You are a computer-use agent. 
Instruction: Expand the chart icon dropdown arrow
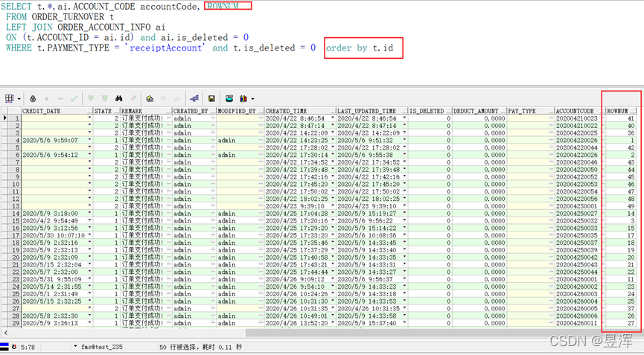click(252, 99)
